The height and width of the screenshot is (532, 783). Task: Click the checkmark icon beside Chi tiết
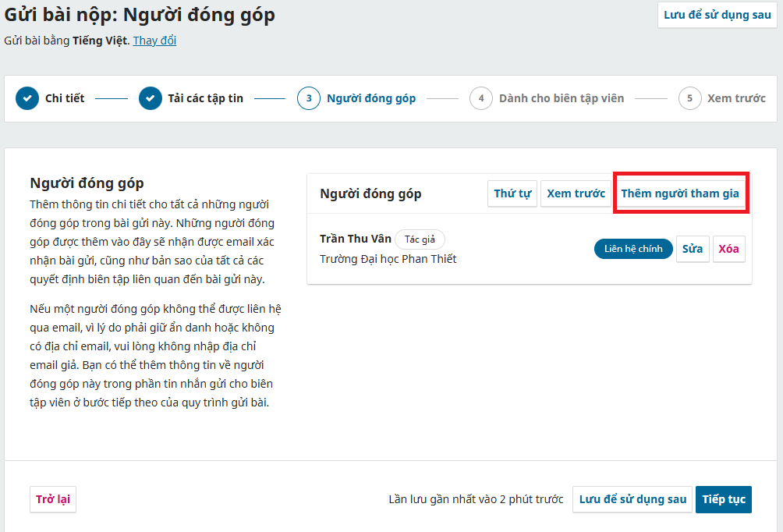click(x=27, y=98)
